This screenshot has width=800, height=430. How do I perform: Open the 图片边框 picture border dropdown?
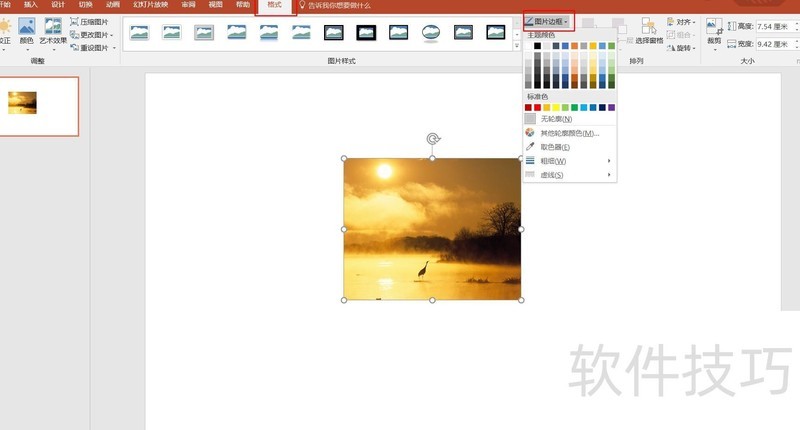tap(549, 21)
